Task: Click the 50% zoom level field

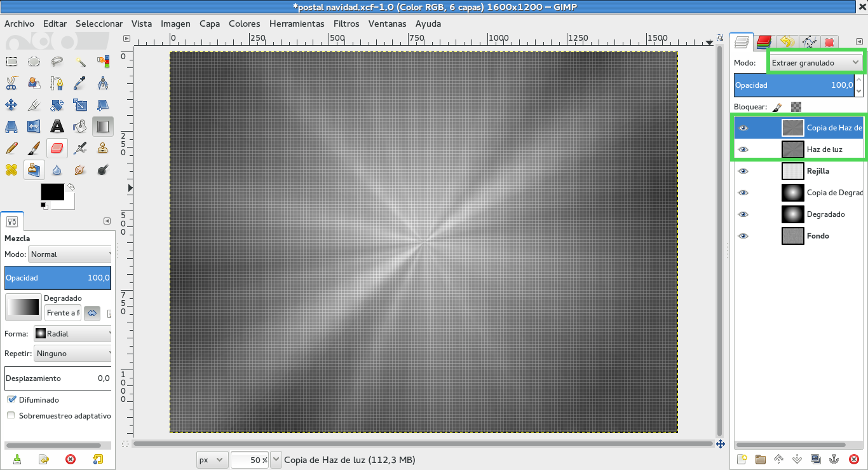Action: click(250, 459)
